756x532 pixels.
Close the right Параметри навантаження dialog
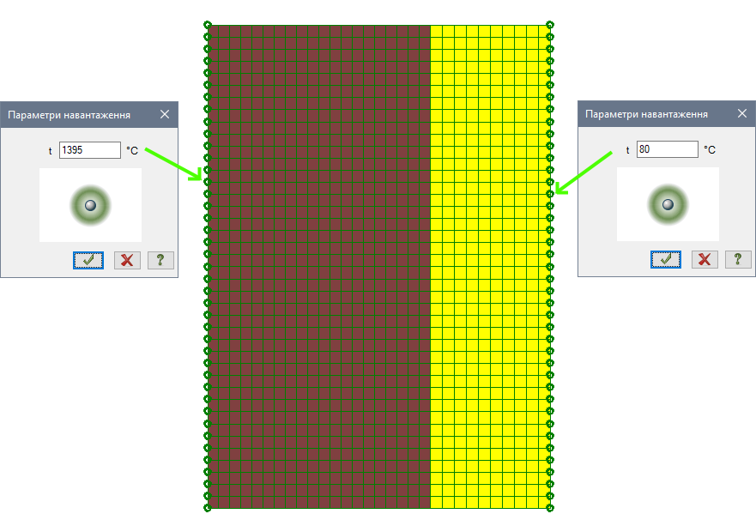point(742,114)
